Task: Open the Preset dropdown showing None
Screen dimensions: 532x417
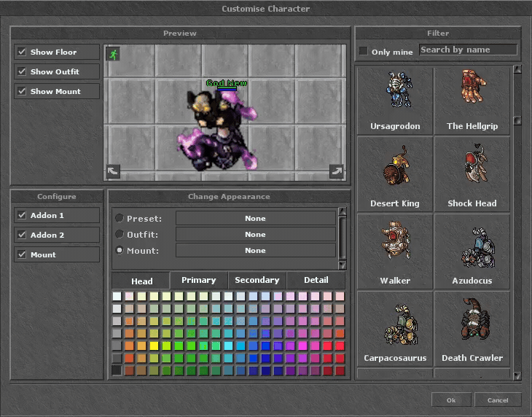Action: [x=256, y=218]
